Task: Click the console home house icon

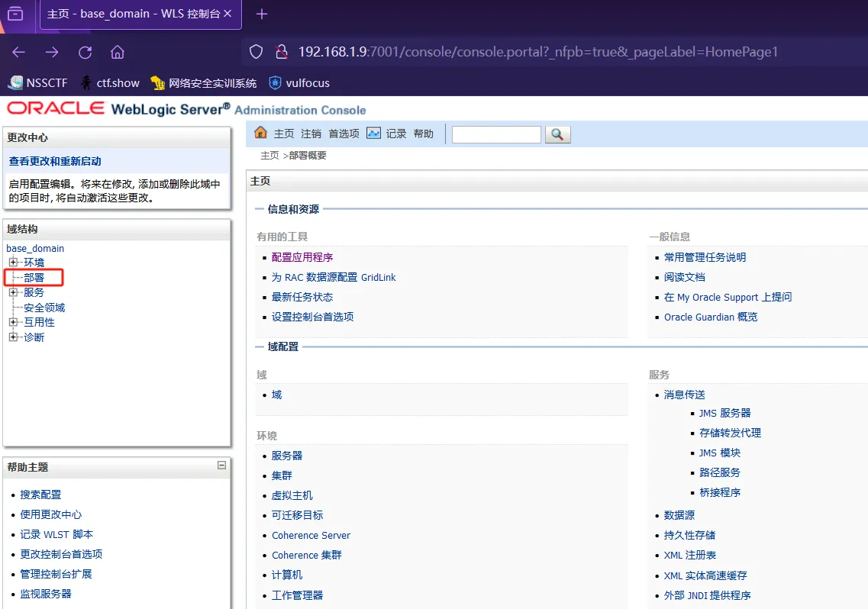Action: (260, 133)
